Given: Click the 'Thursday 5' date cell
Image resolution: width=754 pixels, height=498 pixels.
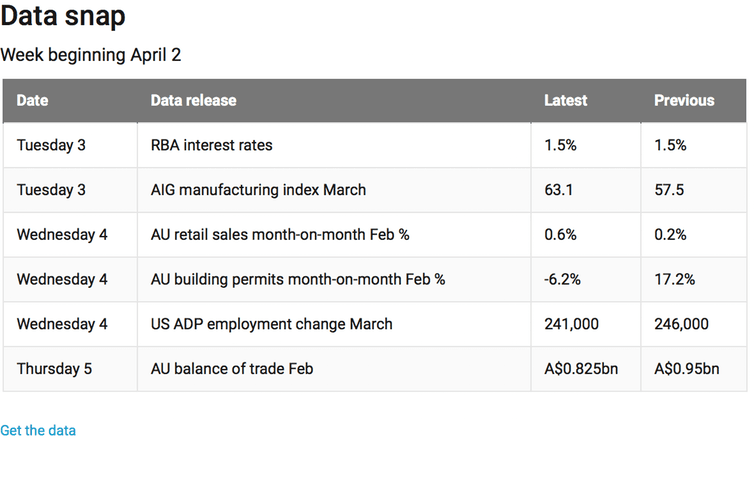Looking at the screenshot, I should [x=55, y=369].
